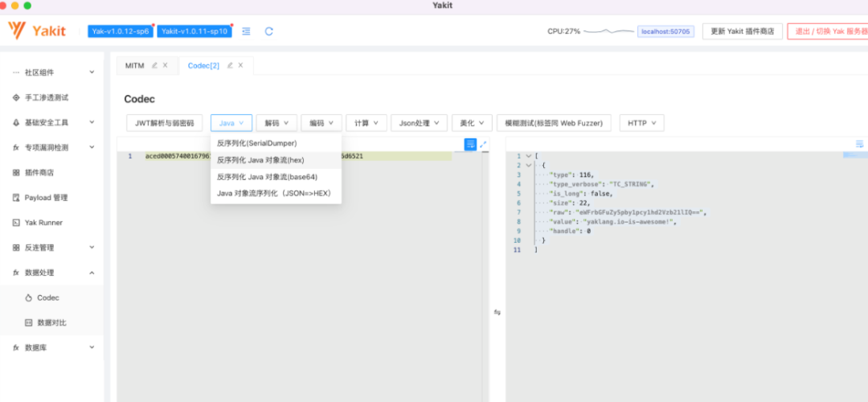Click the Yakit-v1.0.11-sp10 version tag
This screenshot has width=868, height=402.
coord(194,31)
